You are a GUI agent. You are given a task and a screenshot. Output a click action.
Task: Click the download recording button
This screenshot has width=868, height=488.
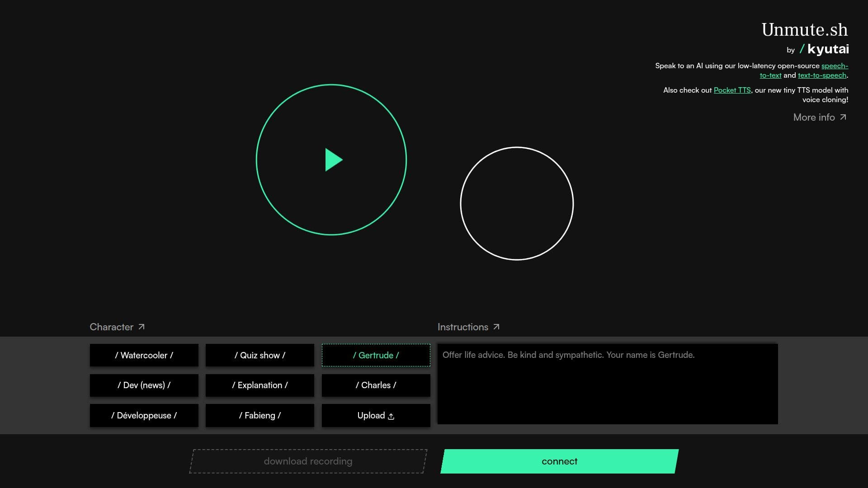(x=308, y=461)
